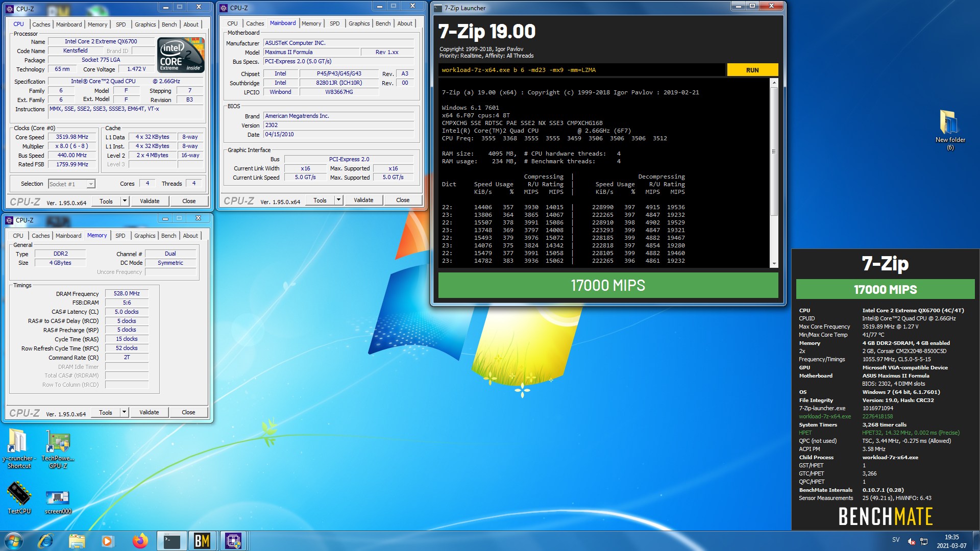Screen dimensions: 980x551
Task: Click Show desktop strip at taskbar end
Action: click(976, 541)
